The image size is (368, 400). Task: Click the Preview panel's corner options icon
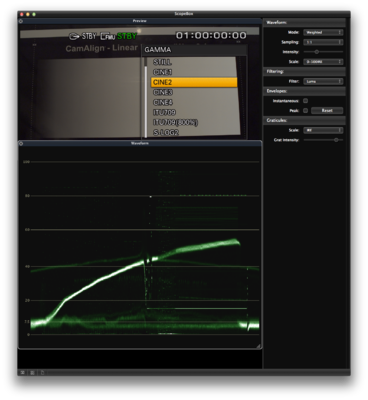[21, 21]
